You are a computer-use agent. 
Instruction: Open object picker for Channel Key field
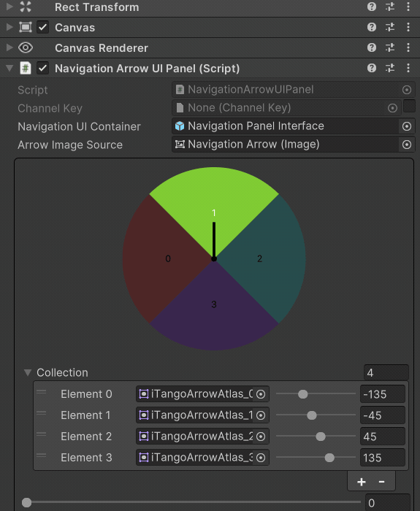(393, 108)
